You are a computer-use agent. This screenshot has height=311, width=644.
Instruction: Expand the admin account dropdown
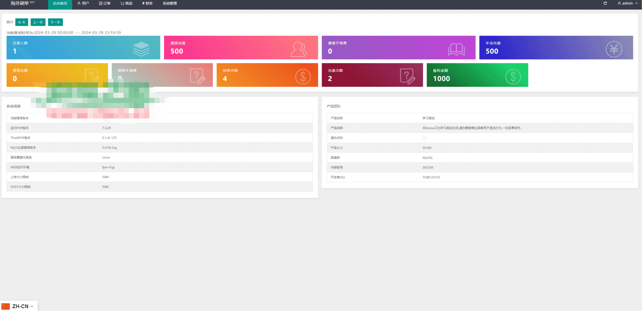click(627, 3)
